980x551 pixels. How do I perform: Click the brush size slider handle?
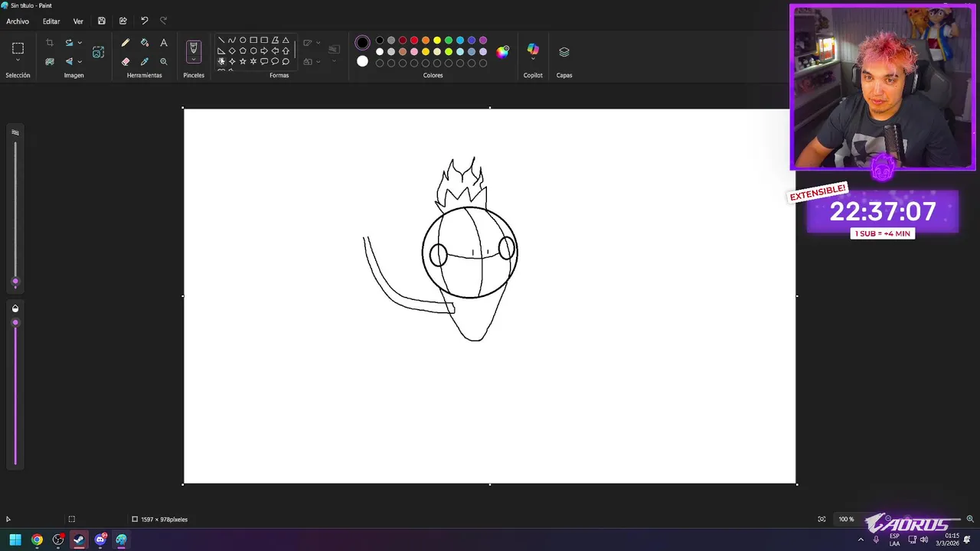pyautogui.click(x=15, y=282)
